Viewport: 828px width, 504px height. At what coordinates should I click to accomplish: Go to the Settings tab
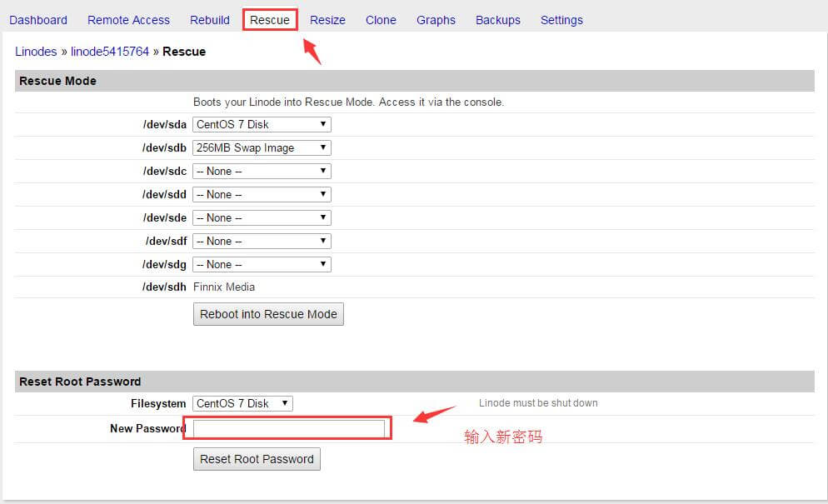click(561, 20)
